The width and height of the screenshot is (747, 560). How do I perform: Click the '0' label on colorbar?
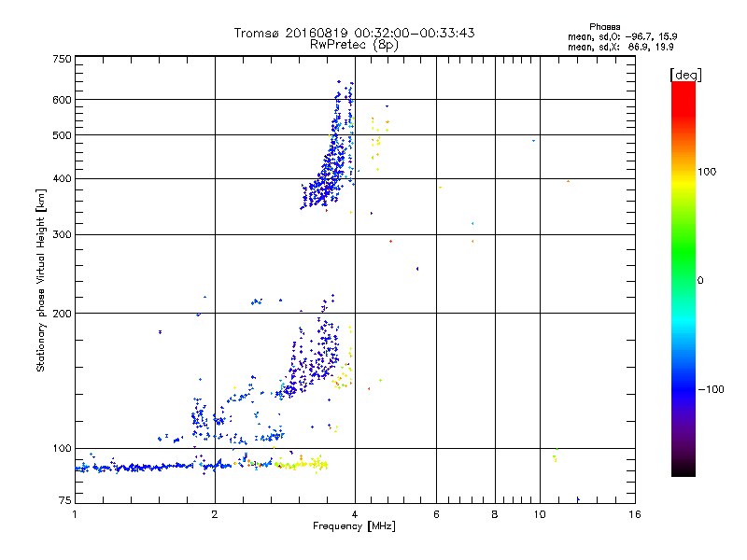coord(700,281)
